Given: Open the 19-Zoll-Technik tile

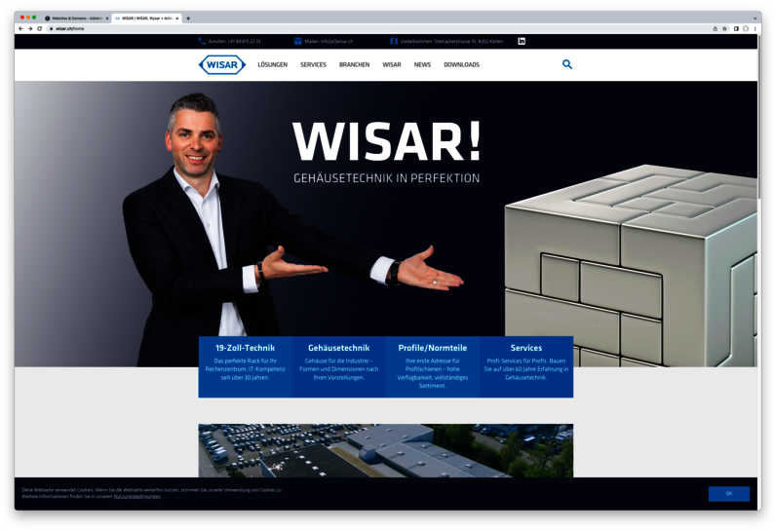Looking at the screenshot, I should [x=245, y=366].
